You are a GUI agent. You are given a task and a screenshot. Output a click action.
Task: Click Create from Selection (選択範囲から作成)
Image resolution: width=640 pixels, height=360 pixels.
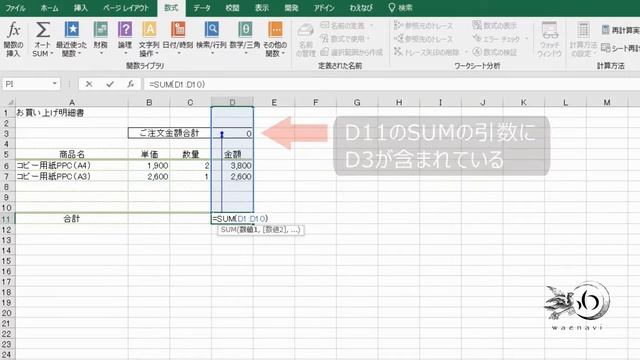(x=352, y=52)
